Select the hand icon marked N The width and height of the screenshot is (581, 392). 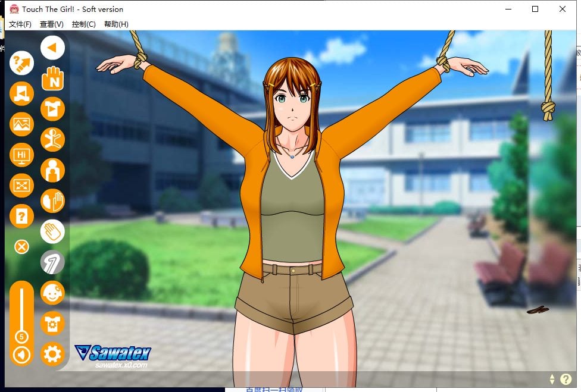pos(52,78)
